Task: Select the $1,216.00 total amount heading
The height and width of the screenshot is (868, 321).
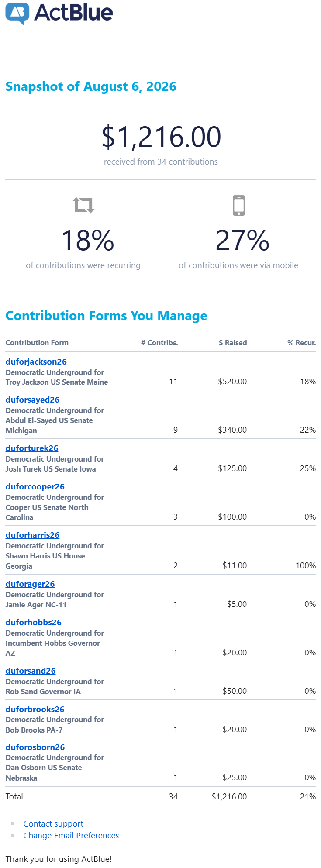Action: click(161, 137)
